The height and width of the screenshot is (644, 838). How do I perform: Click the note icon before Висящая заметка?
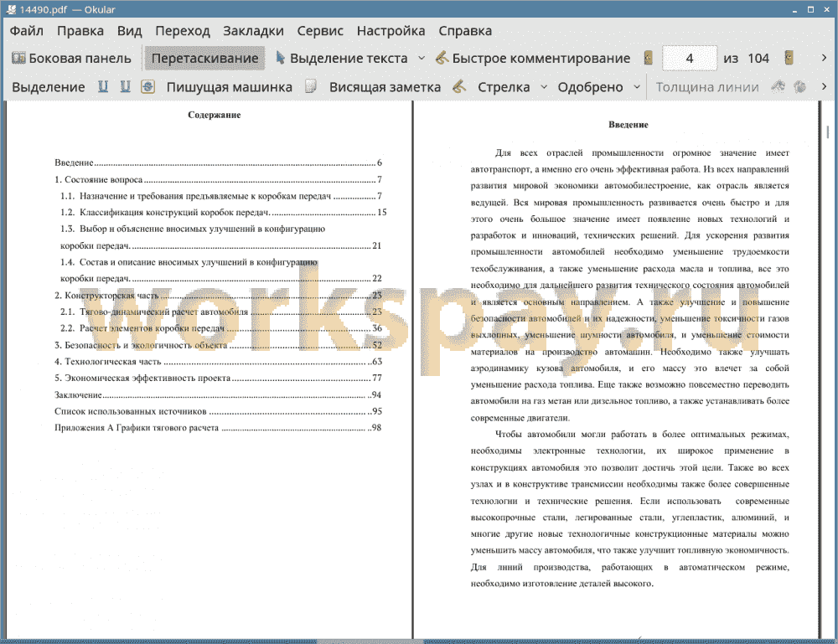pos(311,86)
